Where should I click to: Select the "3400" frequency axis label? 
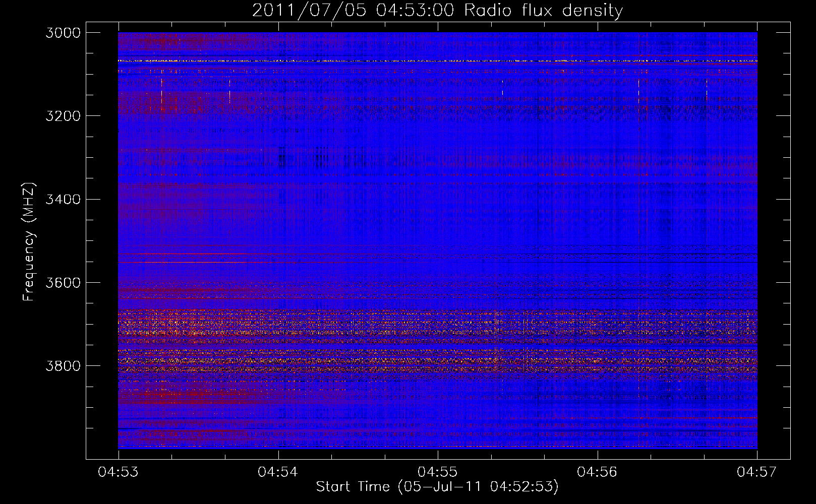click(x=63, y=199)
